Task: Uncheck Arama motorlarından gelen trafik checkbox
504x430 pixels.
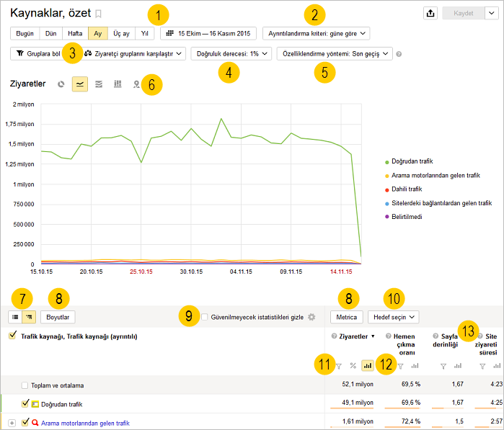Action: pos(25,422)
